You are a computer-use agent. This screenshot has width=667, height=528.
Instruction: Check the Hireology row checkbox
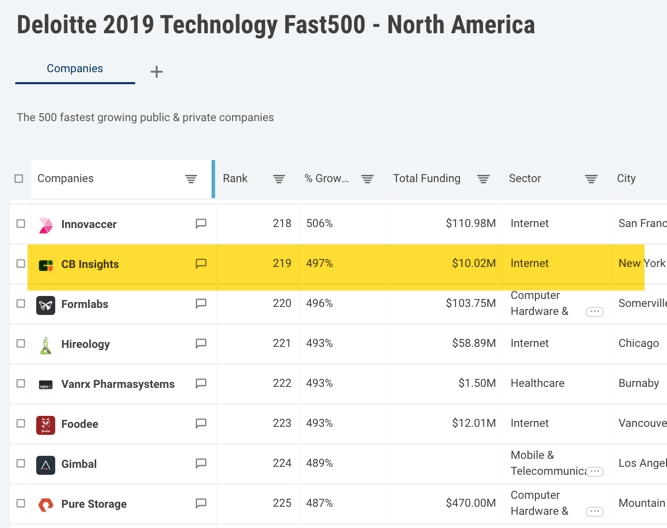coord(20,344)
